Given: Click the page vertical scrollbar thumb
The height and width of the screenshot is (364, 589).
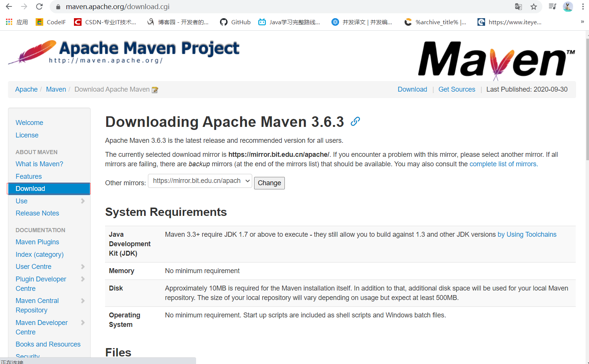Looking at the screenshot, I should coord(587,99).
